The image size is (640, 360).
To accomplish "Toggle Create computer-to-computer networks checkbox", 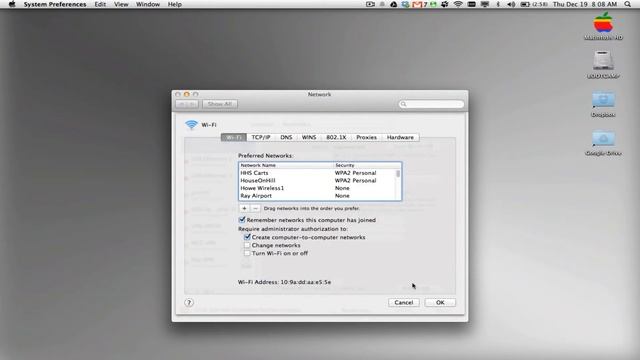I will (x=247, y=237).
